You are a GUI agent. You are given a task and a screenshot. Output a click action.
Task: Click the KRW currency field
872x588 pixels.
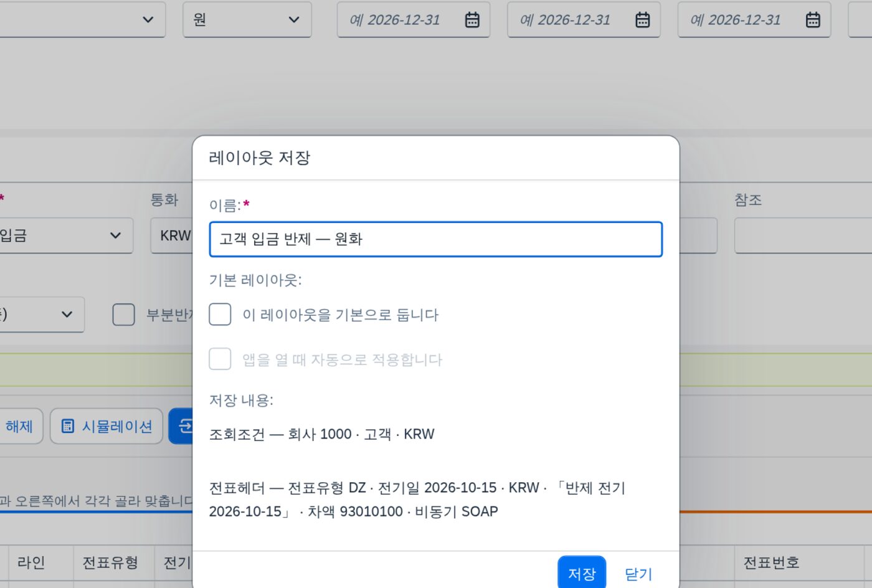pyautogui.click(x=171, y=235)
